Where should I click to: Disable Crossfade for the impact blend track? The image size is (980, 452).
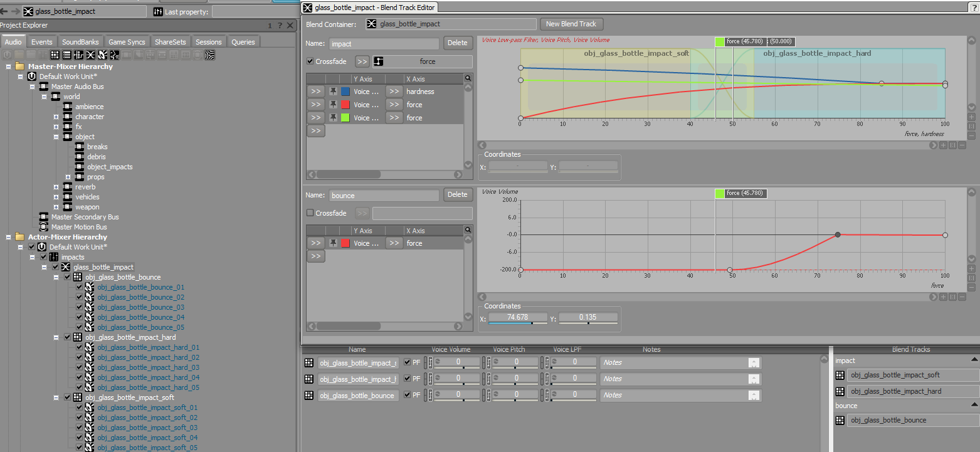pos(310,61)
